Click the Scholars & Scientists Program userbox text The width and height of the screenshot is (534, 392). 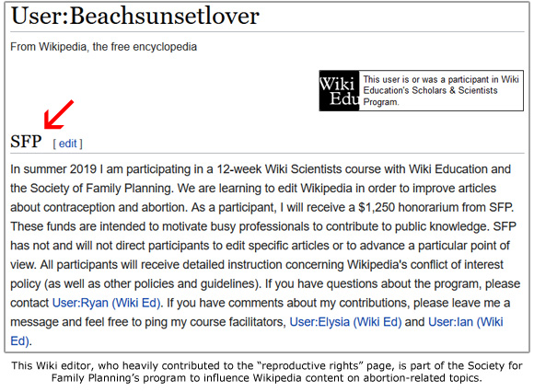tap(441, 90)
